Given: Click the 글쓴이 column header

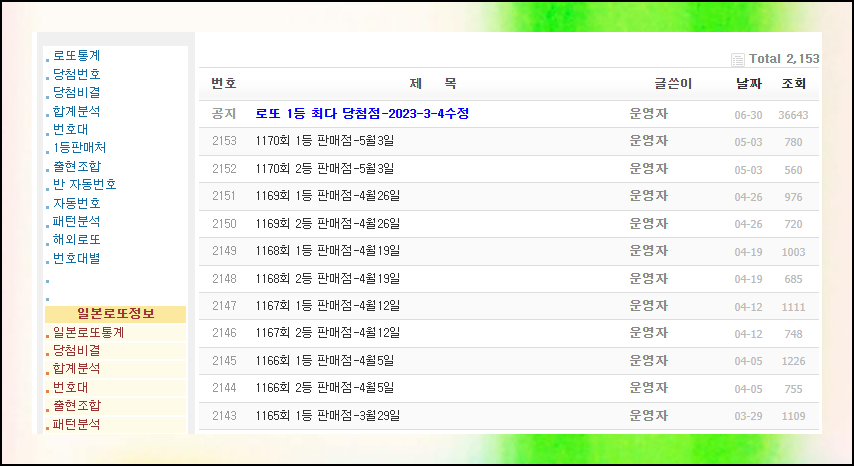Looking at the screenshot, I should point(673,84).
